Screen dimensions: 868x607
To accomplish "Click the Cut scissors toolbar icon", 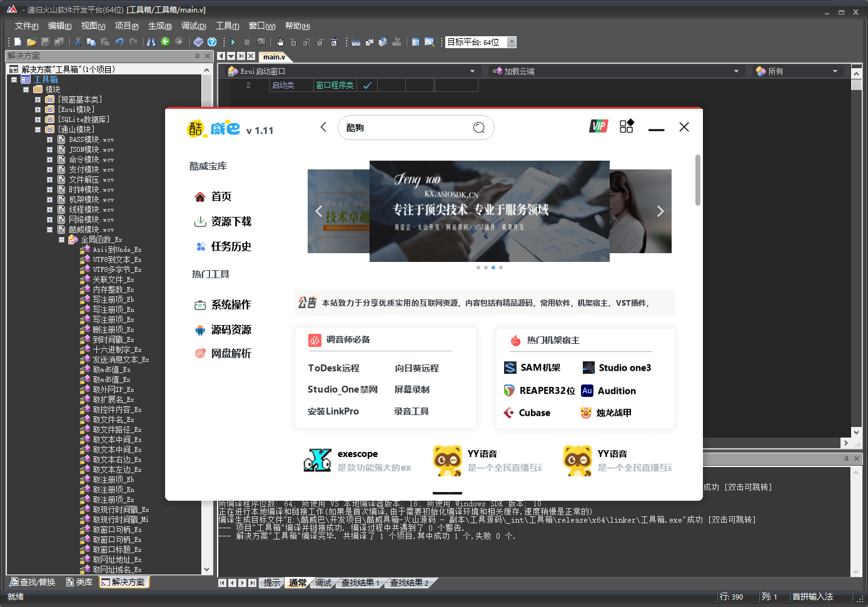I will click(x=78, y=42).
